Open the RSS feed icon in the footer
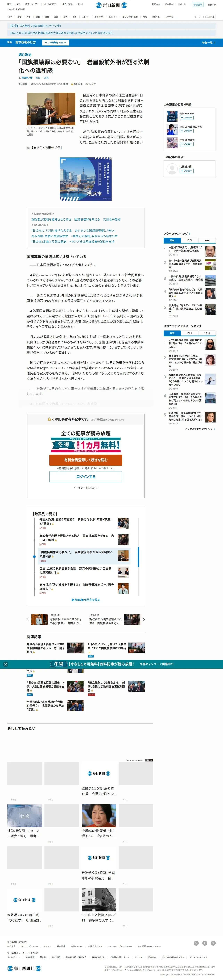The image size is (223, 980). coord(213,943)
